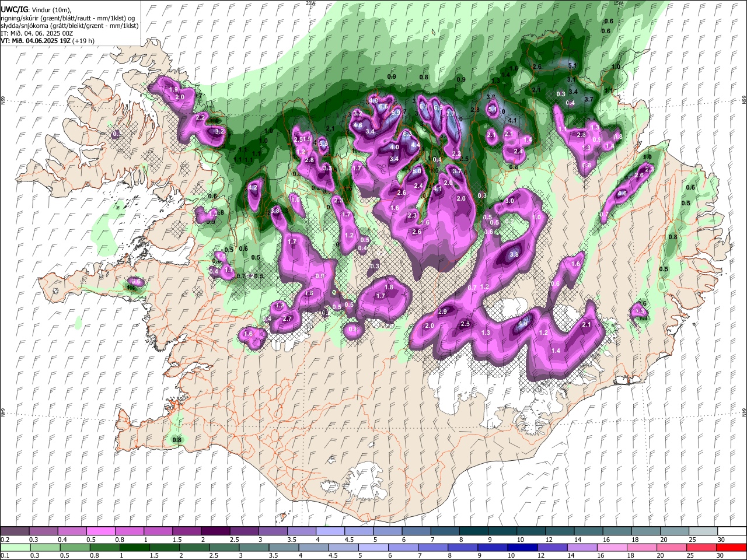Select the 'rigning/skúrir' legend description line
Image resolution: width=747 pixels, height=560 pixels.
69,17
